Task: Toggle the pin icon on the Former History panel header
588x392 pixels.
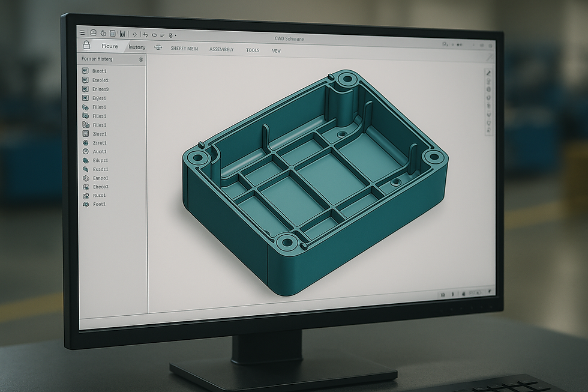Action: (x=141, y=59)
